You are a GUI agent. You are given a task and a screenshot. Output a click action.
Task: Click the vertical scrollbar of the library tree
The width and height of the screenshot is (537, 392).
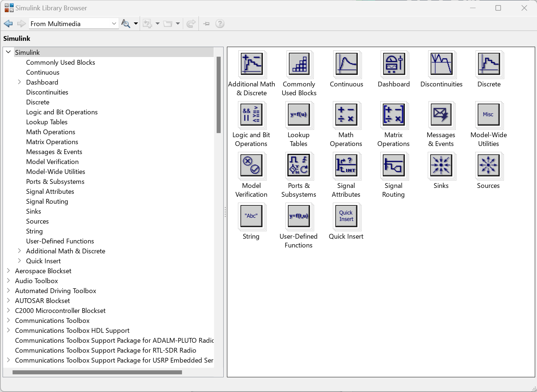[x=218, y=95]
